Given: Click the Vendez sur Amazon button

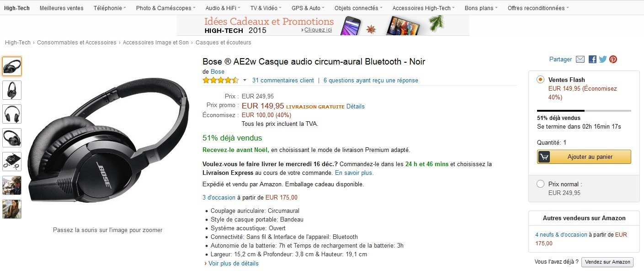Looking at the screenshot, I should point(607,262).
